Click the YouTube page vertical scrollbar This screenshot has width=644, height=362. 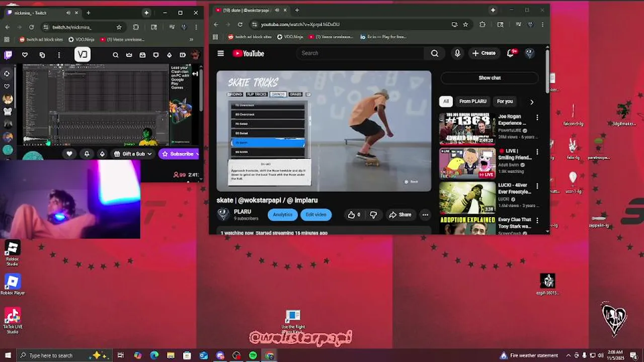(x=547, y=70)
